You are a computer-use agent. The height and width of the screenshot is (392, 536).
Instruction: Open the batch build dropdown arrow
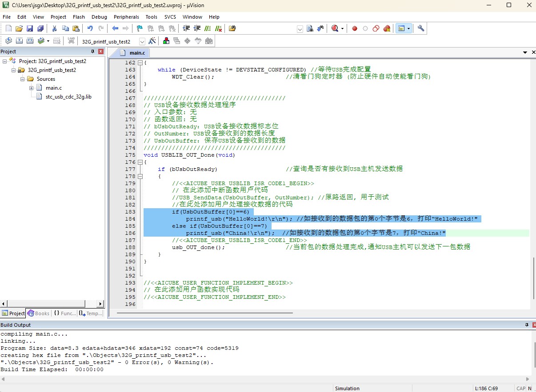click(x=48, y=41)
